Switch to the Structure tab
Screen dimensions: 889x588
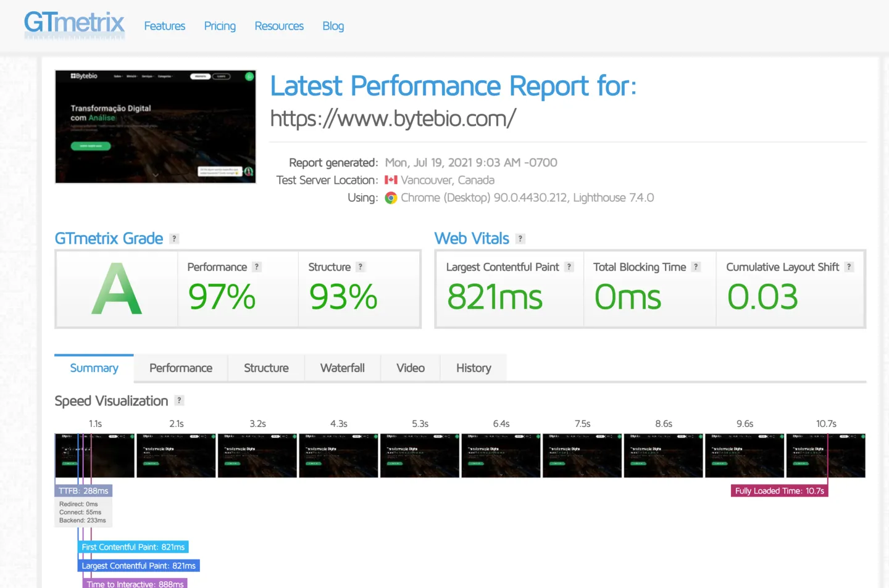click(x=266, y=368)
